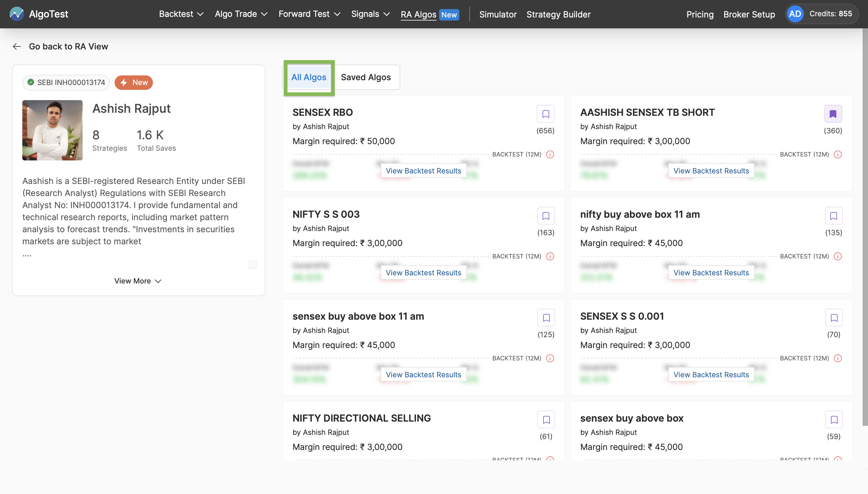Click Ashish Rajput's profile photo
868x494 pixels.
tap(52, 130)
